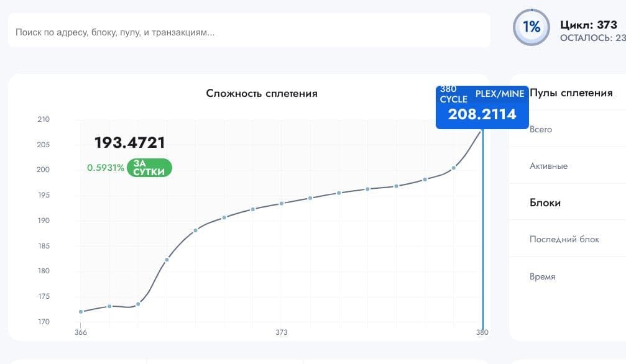Click the Время row label

click(542, 276)
